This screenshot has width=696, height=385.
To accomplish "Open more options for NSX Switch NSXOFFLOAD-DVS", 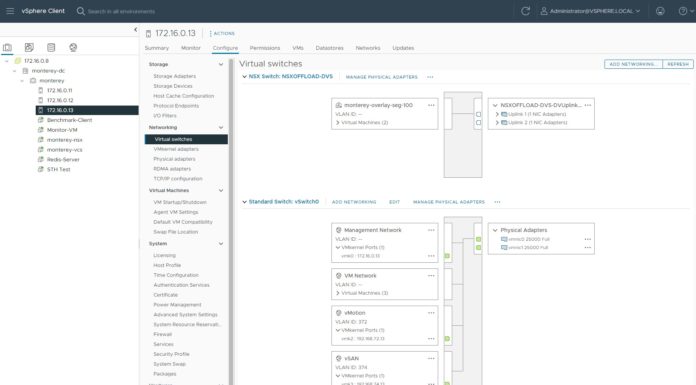I will 430,77.
